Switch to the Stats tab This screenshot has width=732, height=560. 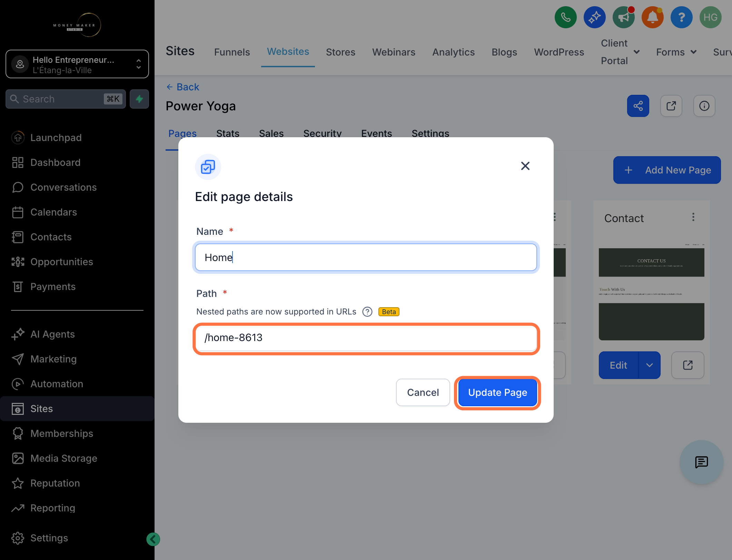(x=228, y=133)
